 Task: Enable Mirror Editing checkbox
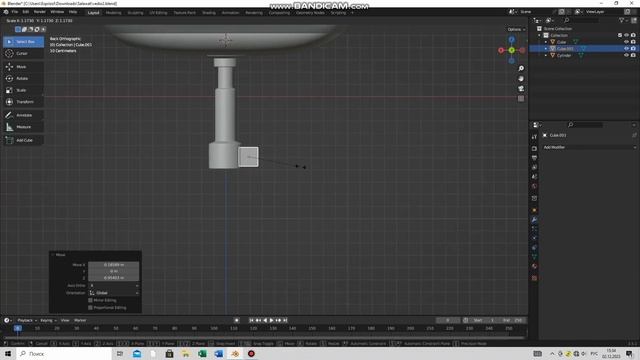point(91,300)
